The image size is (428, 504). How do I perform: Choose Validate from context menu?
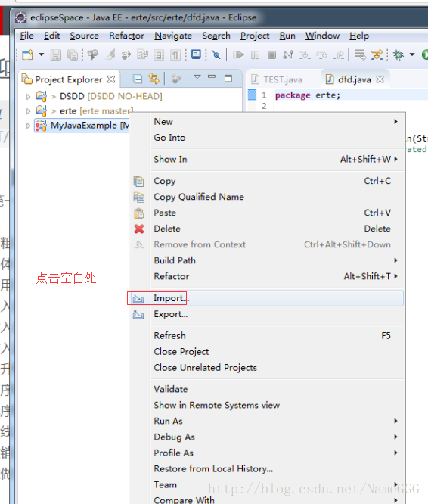[x=266, y=389]
